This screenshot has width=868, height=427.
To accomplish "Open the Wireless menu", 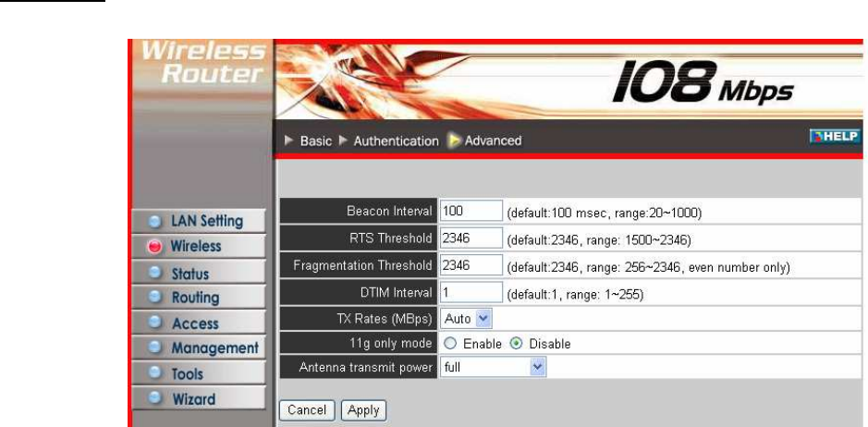I will tap(199, 247).
